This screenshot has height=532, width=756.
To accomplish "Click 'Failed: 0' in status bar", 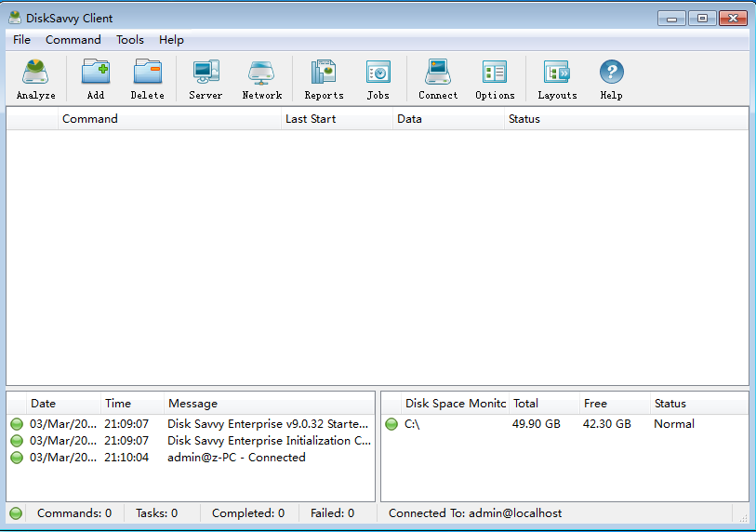I will (332, 513).
